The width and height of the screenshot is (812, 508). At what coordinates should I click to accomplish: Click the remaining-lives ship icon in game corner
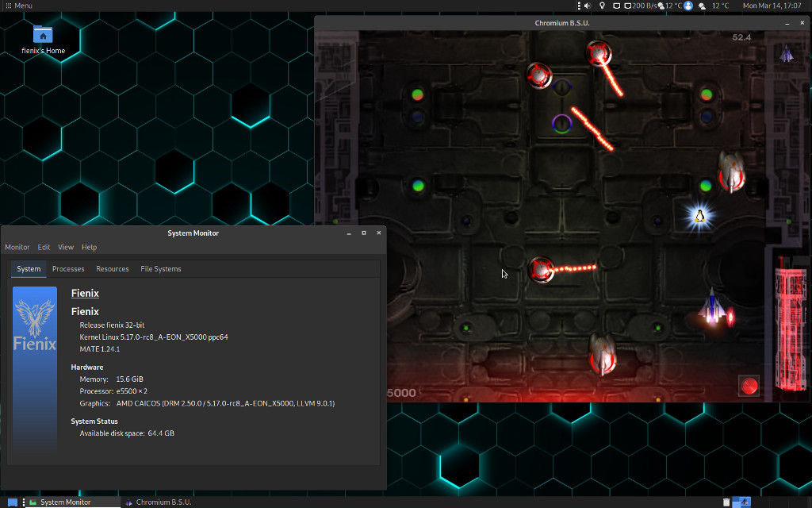[787, 53]
